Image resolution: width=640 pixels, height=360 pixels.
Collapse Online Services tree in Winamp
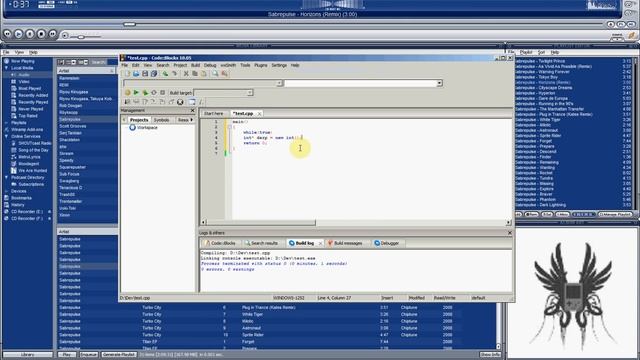tap(7, 136)
